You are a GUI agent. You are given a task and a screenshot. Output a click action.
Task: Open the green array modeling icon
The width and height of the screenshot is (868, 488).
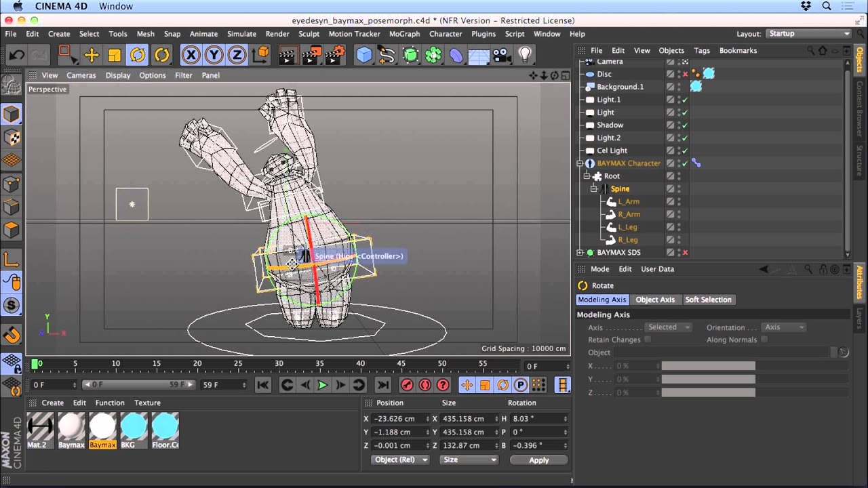click(x=433, y=55)
